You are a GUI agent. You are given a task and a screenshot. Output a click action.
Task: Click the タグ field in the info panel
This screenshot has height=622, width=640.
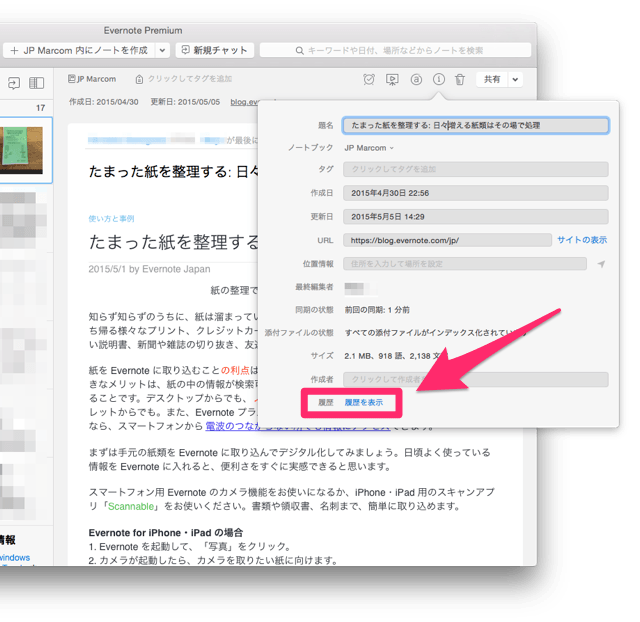coord(476,169)
